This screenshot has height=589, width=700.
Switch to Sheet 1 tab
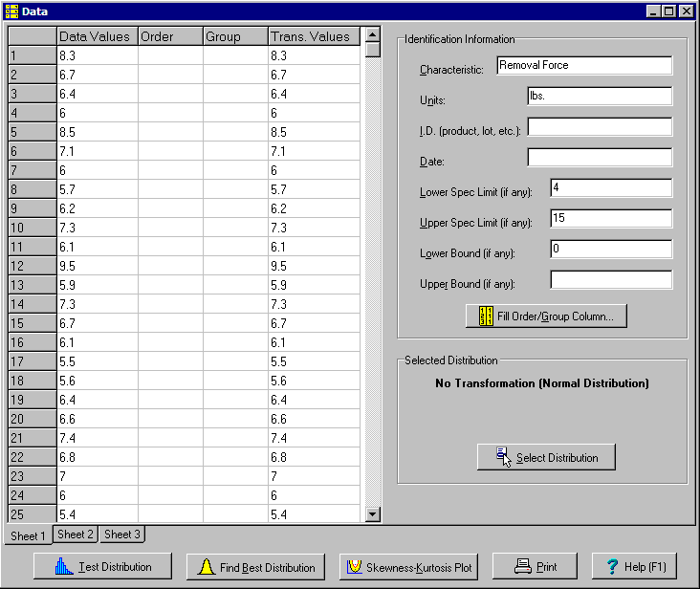tap(28, 535)
